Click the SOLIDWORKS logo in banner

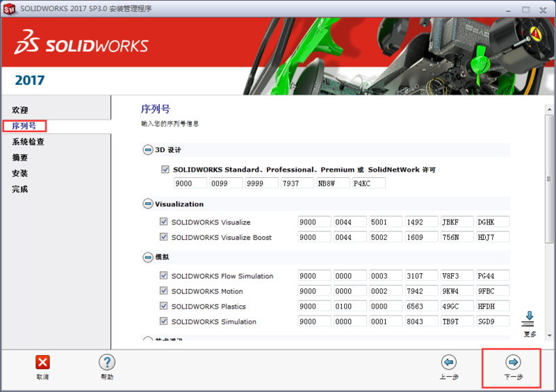[x=82, y=45]
